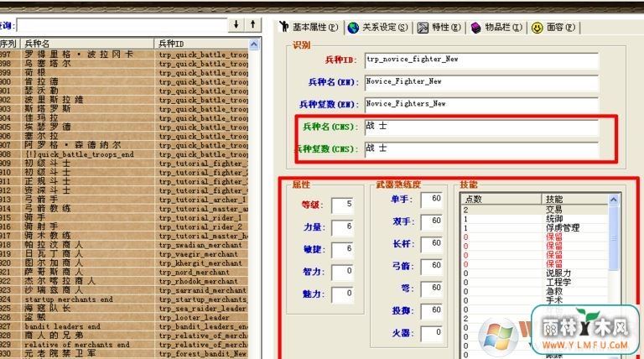Viewport: 644px width, 359px height.
Task: Click the 技能 column header
Action: (575, 200)
